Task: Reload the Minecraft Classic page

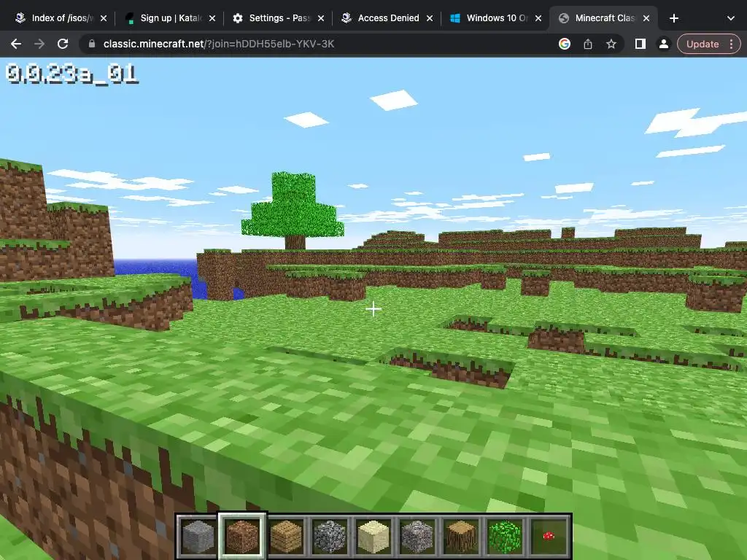Action: pos(63,44)
